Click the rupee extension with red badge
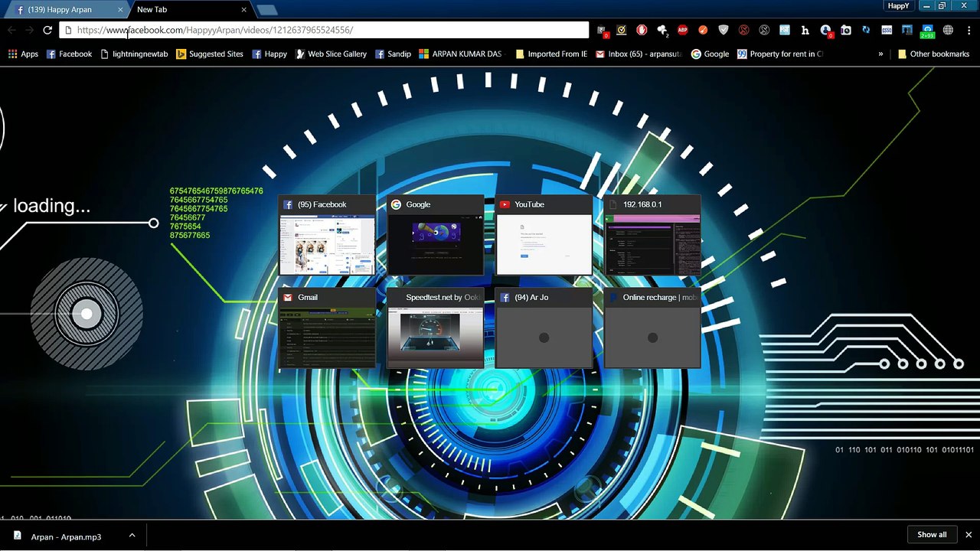This screenshot has height=551, width=980. coord(603,31)
